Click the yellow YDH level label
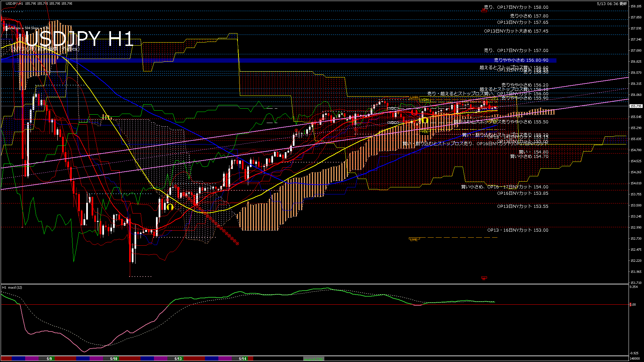644x362 pixels. (425, 100)
